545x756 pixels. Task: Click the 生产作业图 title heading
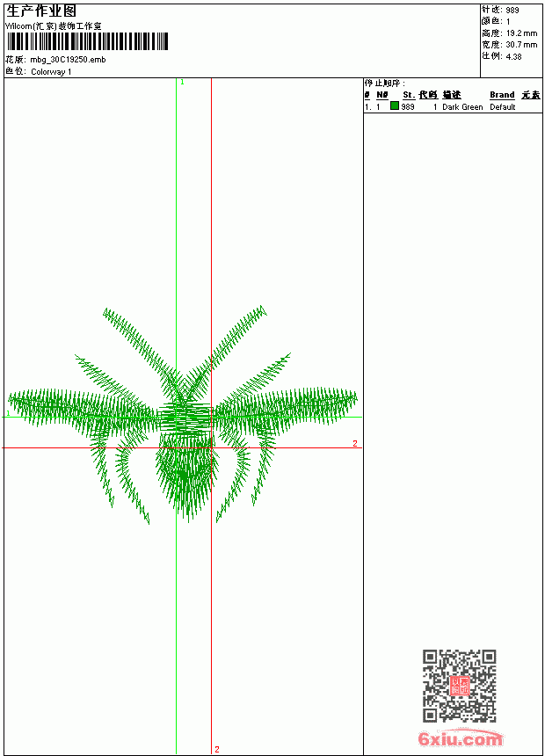[41, 11]
